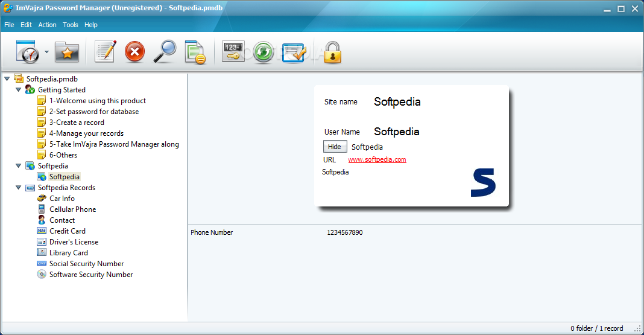Open note 2-Set password for database
The image size is (644, 335).
pos(94,112)
